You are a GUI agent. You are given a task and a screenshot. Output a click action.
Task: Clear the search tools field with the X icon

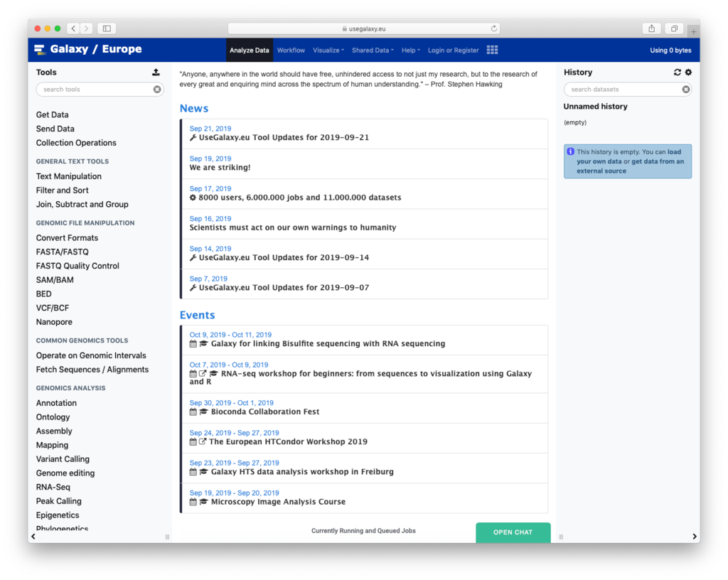pos(157,89)
